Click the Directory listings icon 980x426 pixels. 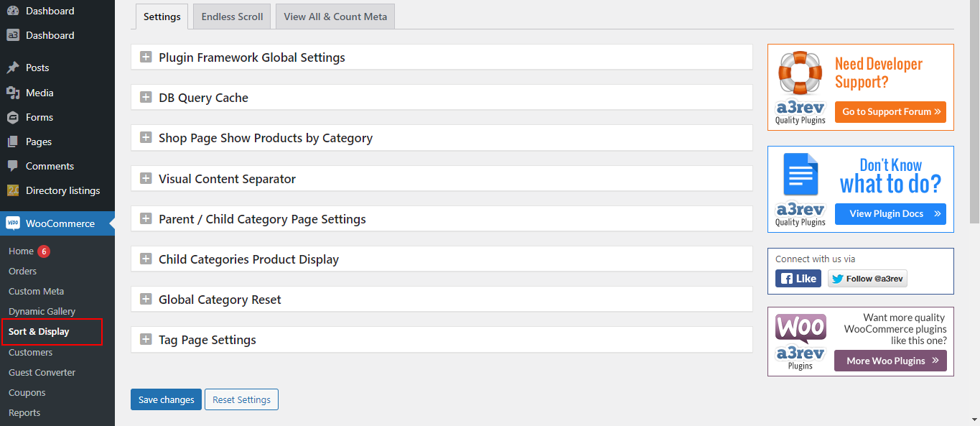click(13, 190)
